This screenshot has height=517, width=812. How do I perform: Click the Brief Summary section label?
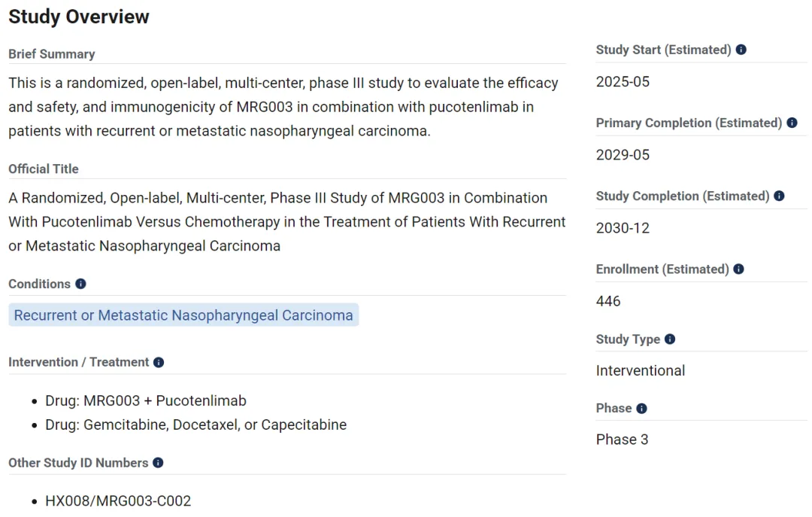(x=51, y=54)
